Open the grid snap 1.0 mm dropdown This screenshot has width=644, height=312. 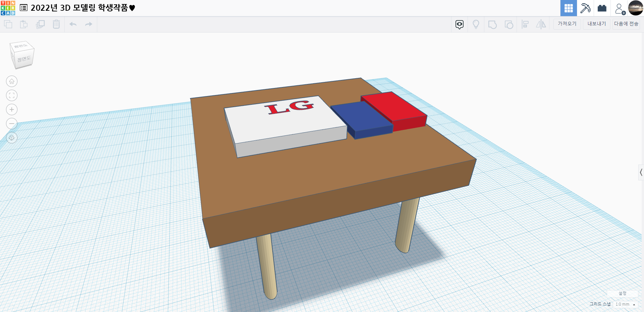(626, 304)
